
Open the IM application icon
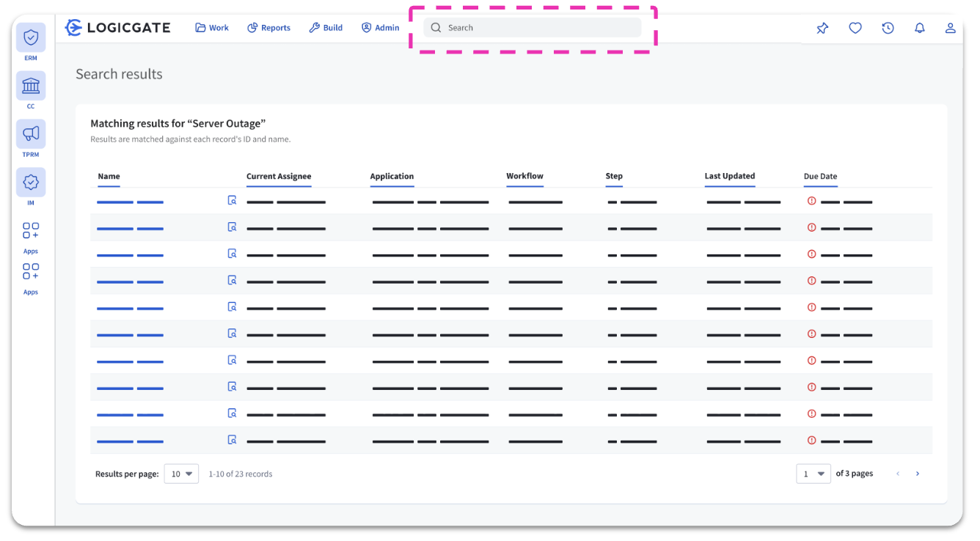[31, 183]
